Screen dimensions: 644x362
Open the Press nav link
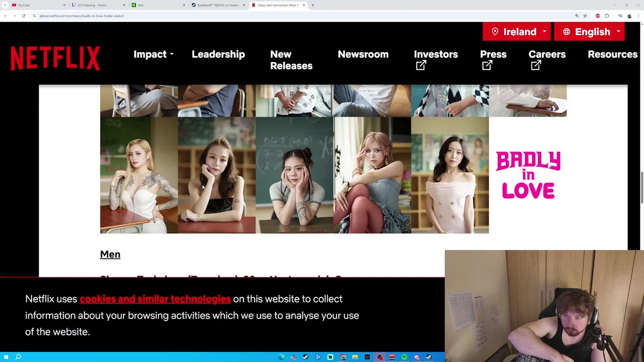coord(493,54)
